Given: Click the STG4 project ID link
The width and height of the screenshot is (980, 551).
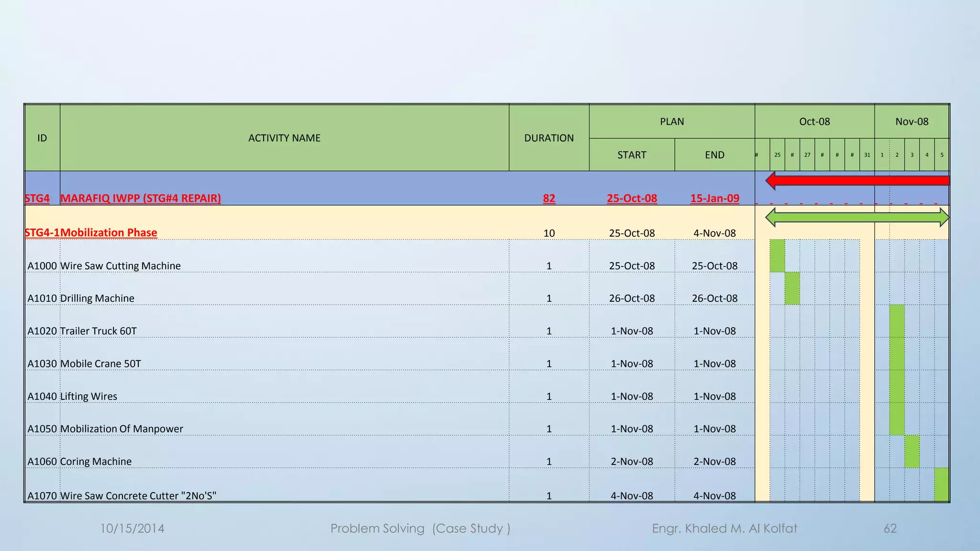Looking at the screenshot, I should click(37, 198).
